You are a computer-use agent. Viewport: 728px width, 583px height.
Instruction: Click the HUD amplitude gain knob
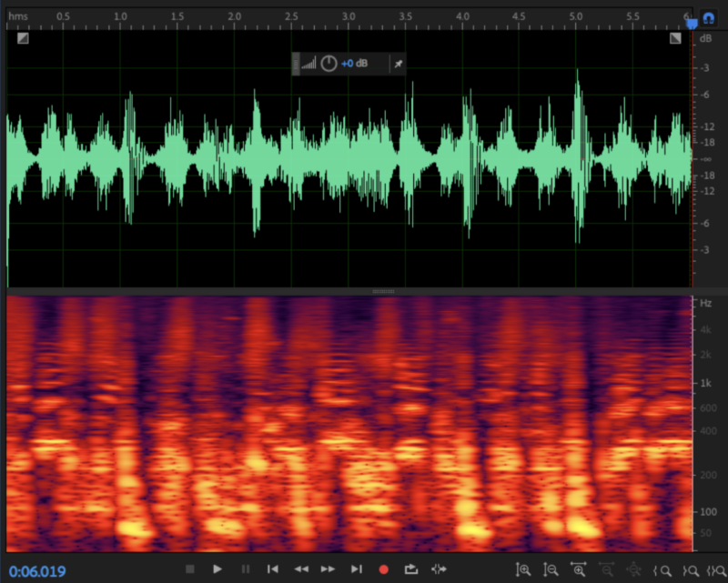(x=329, y=63)
